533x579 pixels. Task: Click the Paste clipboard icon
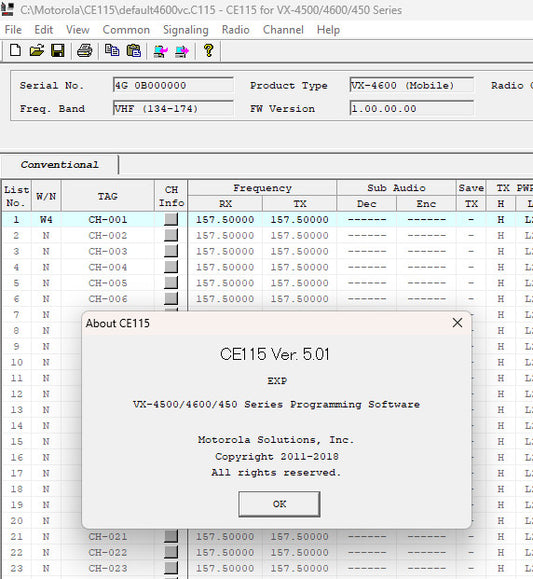[133, 50]
